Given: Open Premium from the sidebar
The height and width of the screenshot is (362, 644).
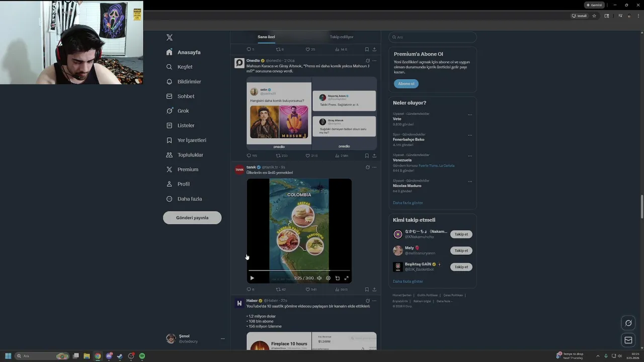Looking at the screenshot, I should pyautogui.click(x=182, y=169).
